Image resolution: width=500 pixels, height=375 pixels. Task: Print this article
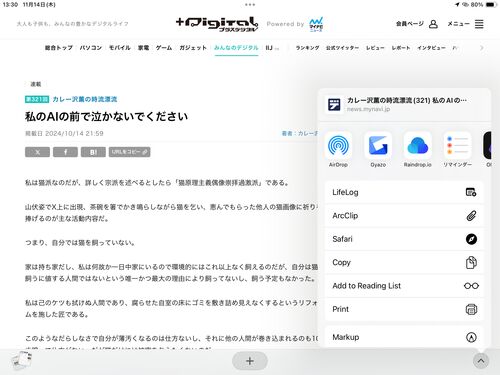tap(404, 309)
